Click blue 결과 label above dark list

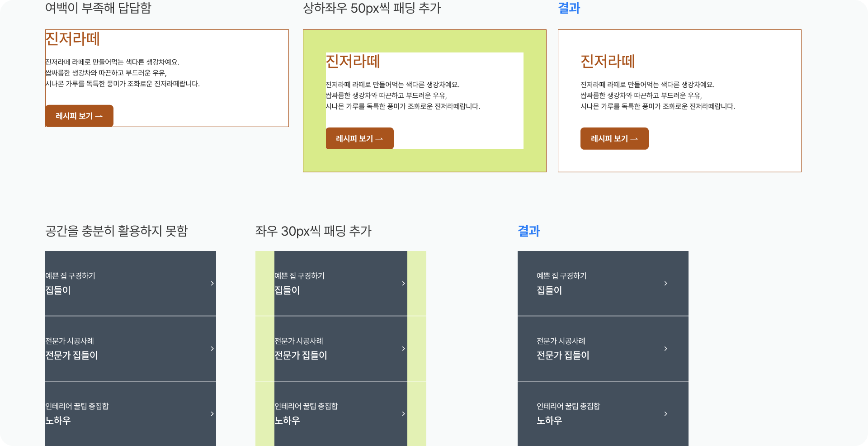tap(528, 231)
